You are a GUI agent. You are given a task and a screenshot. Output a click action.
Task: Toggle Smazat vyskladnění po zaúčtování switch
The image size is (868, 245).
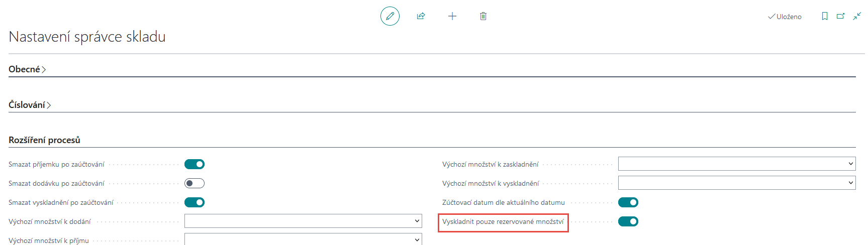195,202
